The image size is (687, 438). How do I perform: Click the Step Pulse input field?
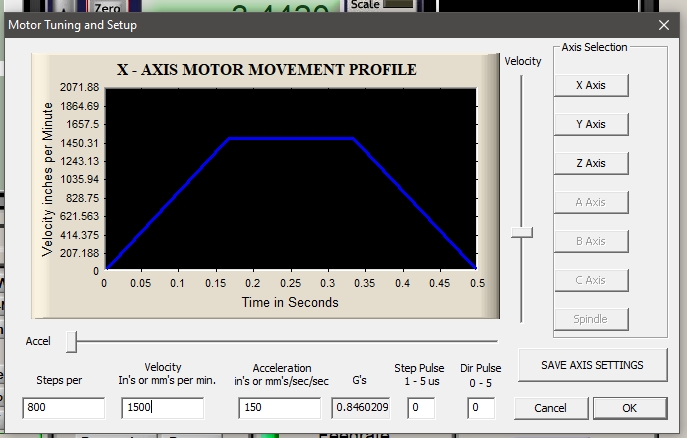421,408
